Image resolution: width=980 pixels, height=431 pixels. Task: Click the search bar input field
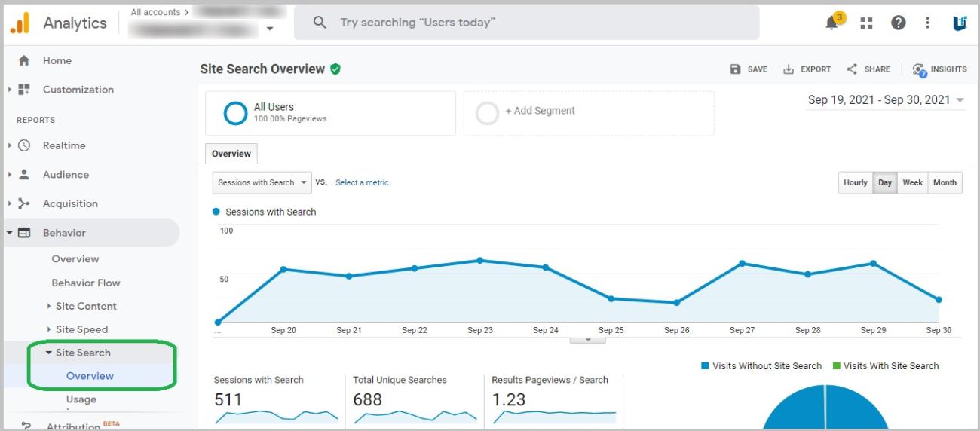click(x=526, y=23)
